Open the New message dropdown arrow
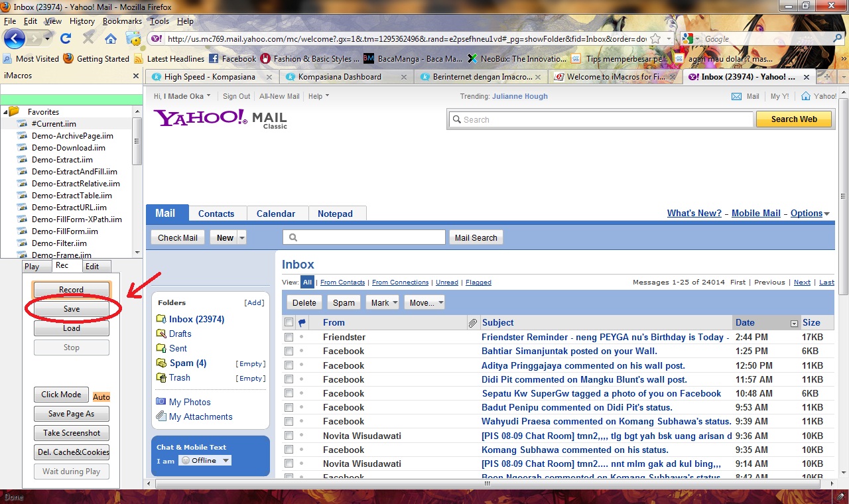The height and width of the screenshot is (504, 849). pyautogui.click(x=242, y=238)
